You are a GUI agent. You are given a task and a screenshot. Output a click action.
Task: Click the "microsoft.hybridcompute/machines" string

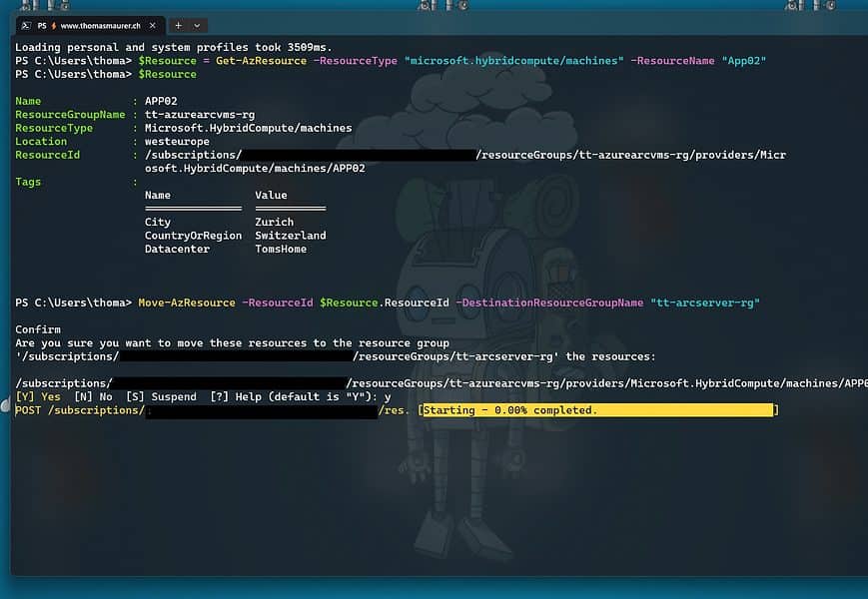pos(513,61)
